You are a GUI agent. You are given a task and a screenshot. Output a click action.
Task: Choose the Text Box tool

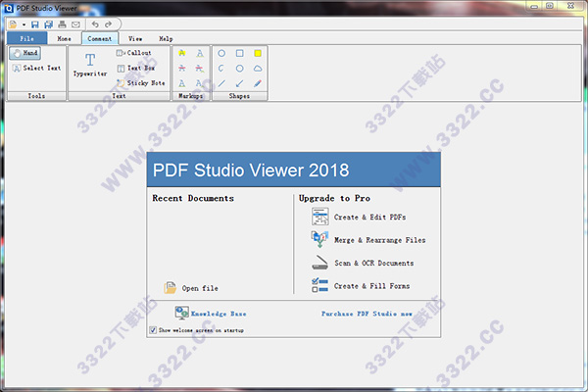pyautogui.click(x=136, y=68)
